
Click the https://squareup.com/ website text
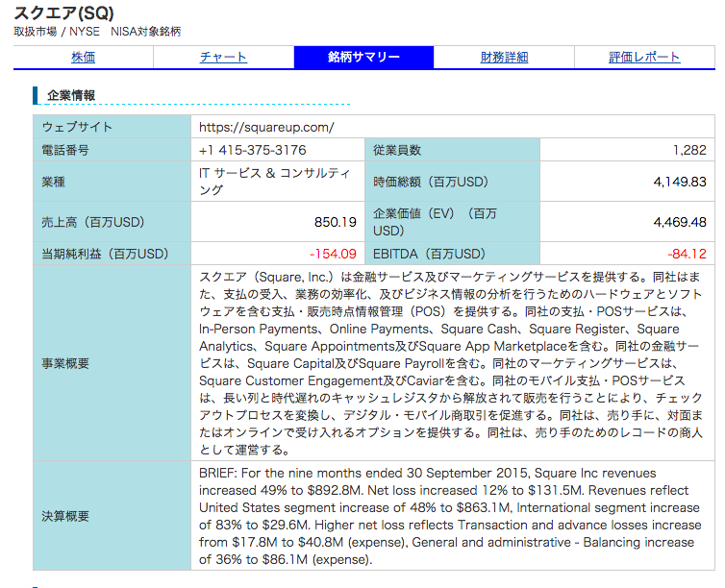[266, 128]
